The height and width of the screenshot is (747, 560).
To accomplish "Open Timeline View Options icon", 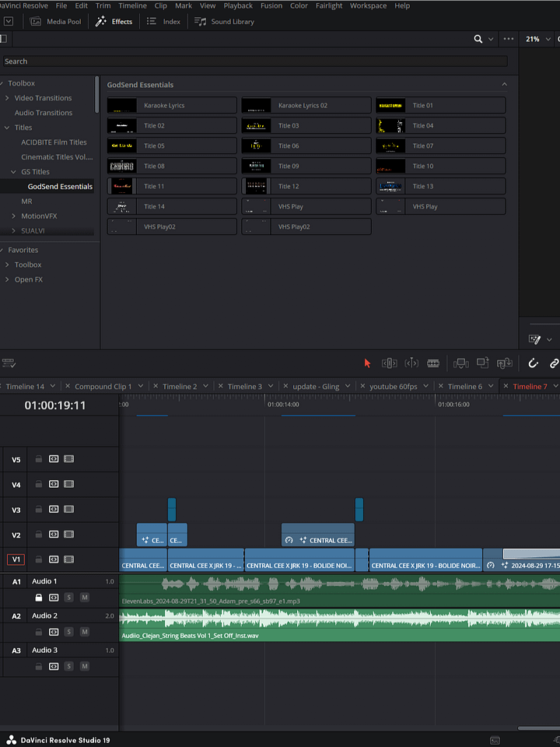I will point(9,363).
